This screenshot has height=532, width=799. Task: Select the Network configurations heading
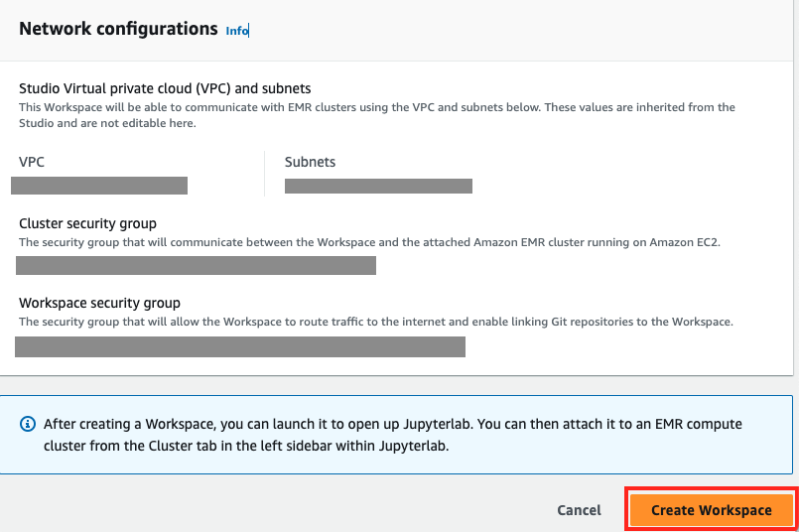click(x=118, y=29)
